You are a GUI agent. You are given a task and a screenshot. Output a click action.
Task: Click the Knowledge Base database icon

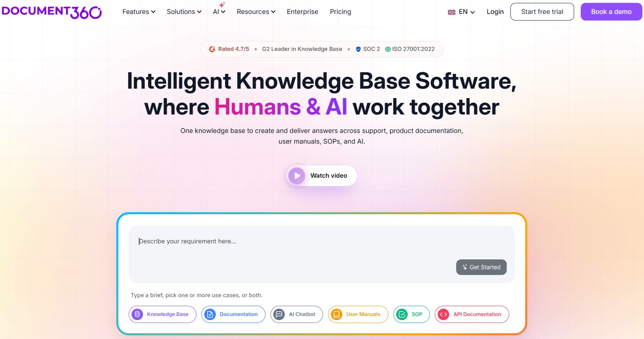pos(137,314)
